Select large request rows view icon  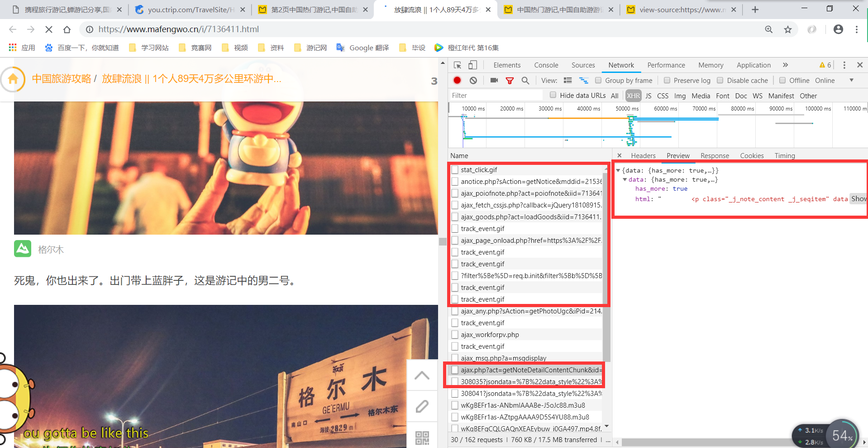(568, 81)
